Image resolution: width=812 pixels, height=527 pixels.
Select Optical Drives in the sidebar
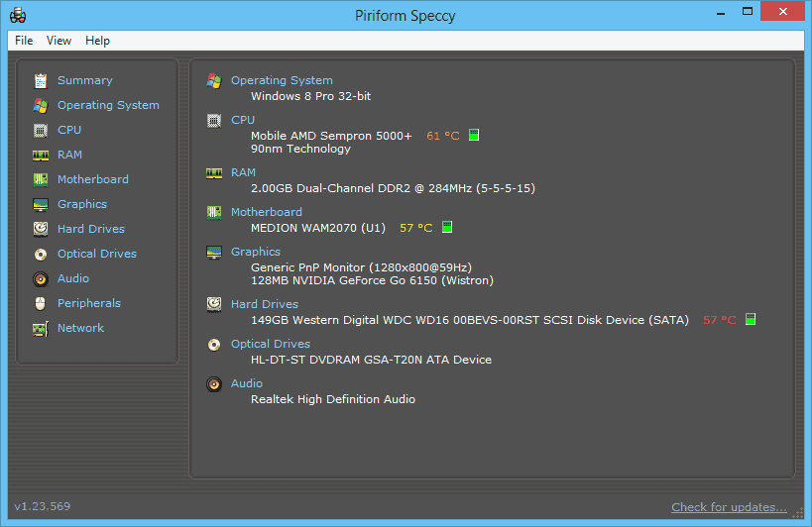click(x=97, y=254)
